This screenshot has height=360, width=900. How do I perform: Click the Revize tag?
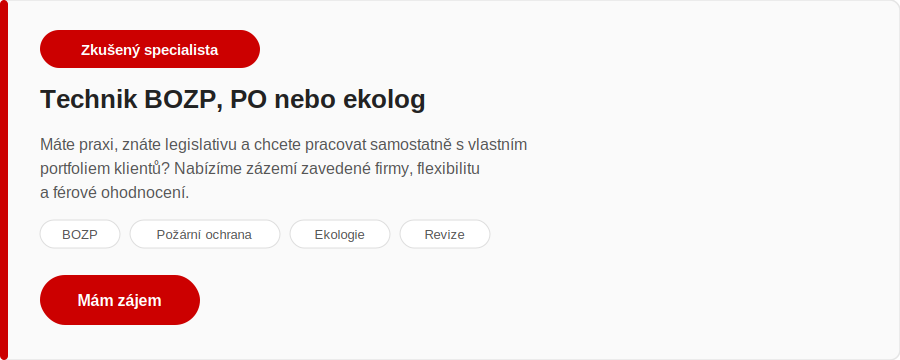[x=445, y=234]
